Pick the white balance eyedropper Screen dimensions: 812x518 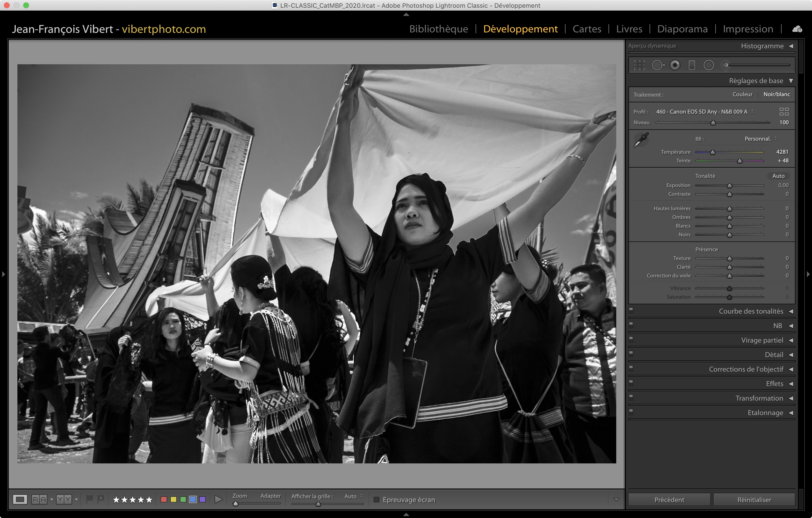(x=641, y=139)
